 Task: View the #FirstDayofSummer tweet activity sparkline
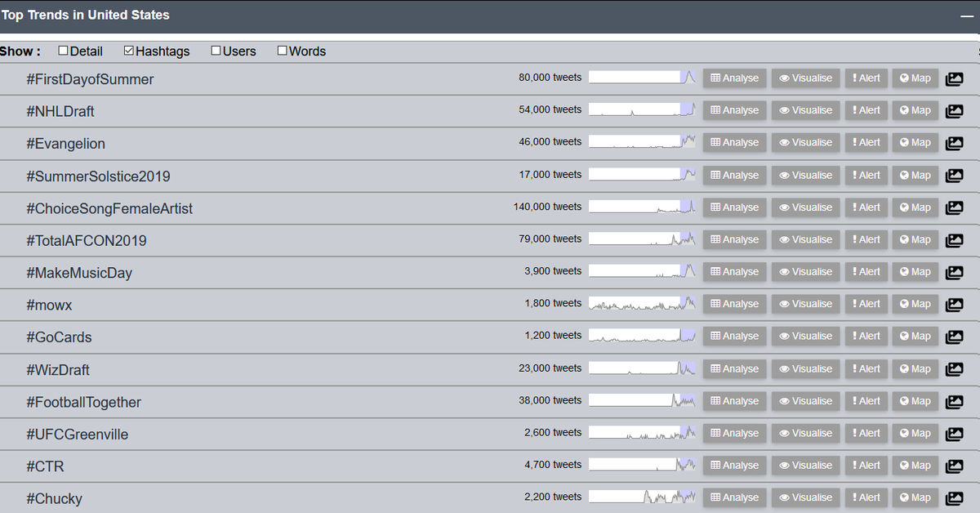click(643, 78)
